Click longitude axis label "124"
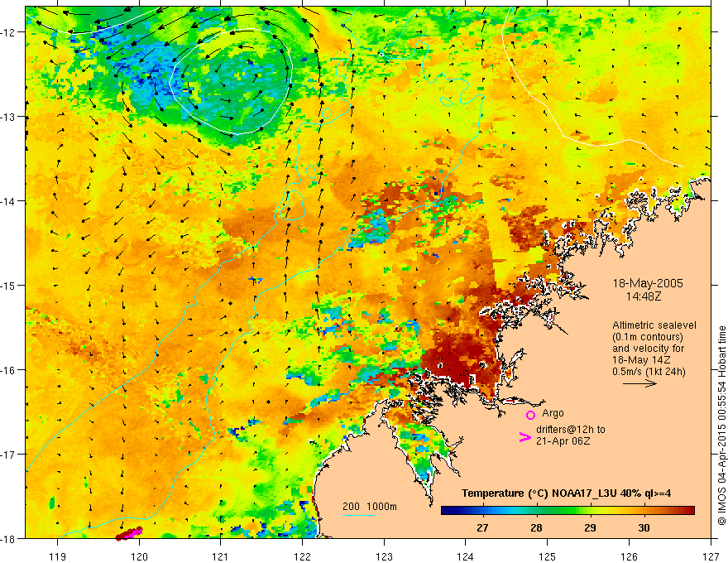The width and height of the screenshot is (728, 563). coord(466,556)
